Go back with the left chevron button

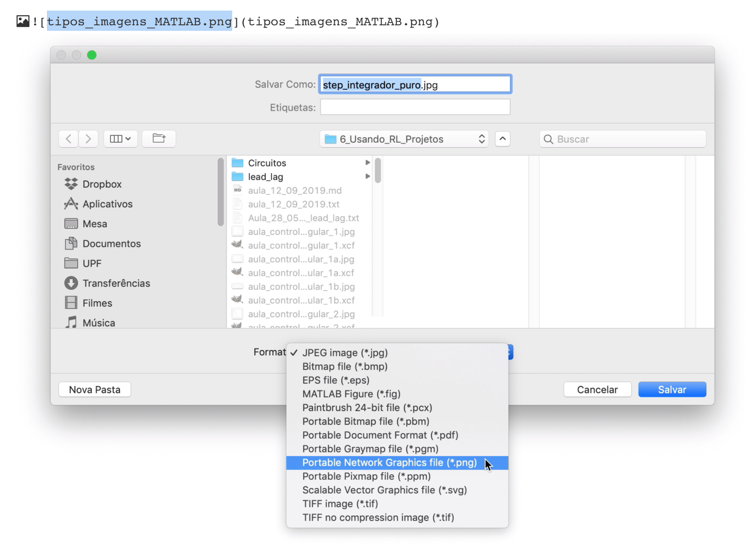(x=69, y=138)
